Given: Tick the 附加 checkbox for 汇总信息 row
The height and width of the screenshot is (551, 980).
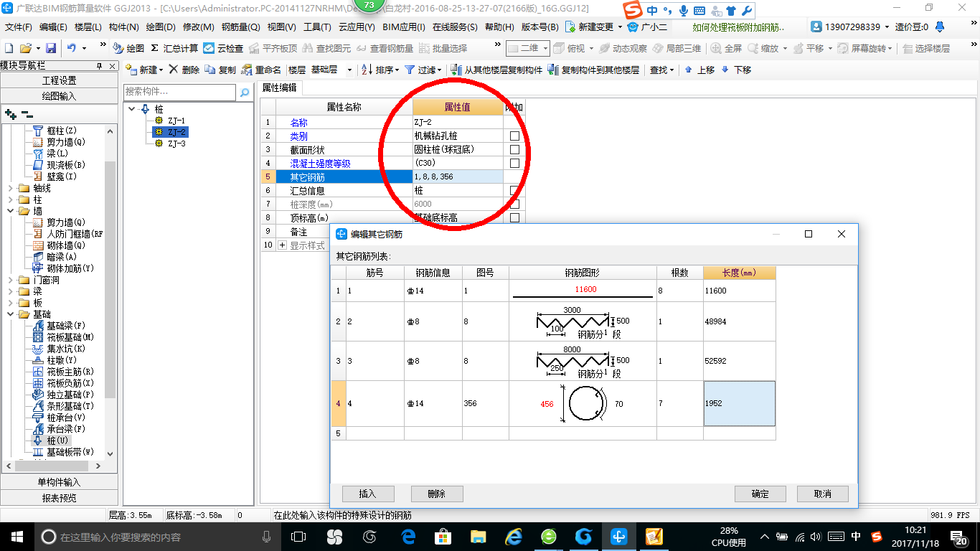Looking at the screenshot, I should 514,191.
